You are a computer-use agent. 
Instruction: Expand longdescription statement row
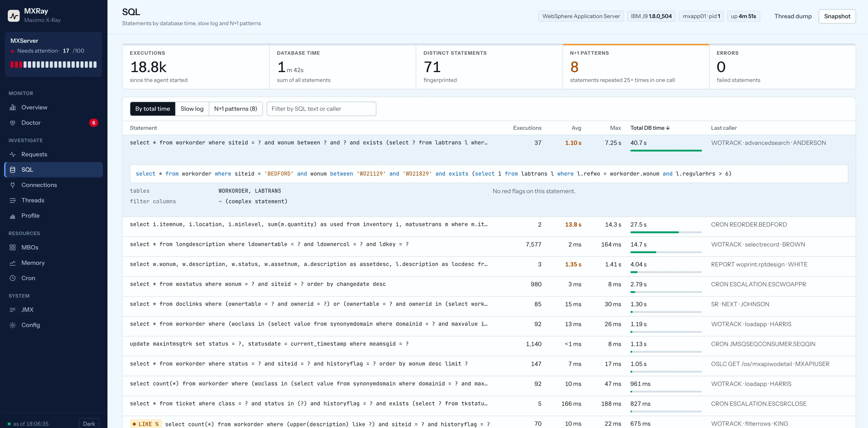coord(489,247)
